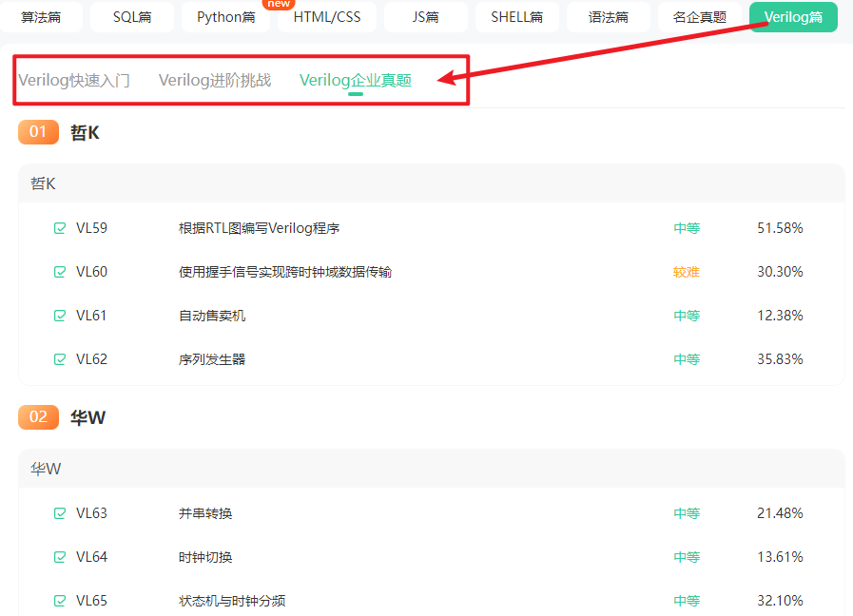Switch to the SQL篇 tab
This screenshot has width=853, height=616.
point(132,17)
